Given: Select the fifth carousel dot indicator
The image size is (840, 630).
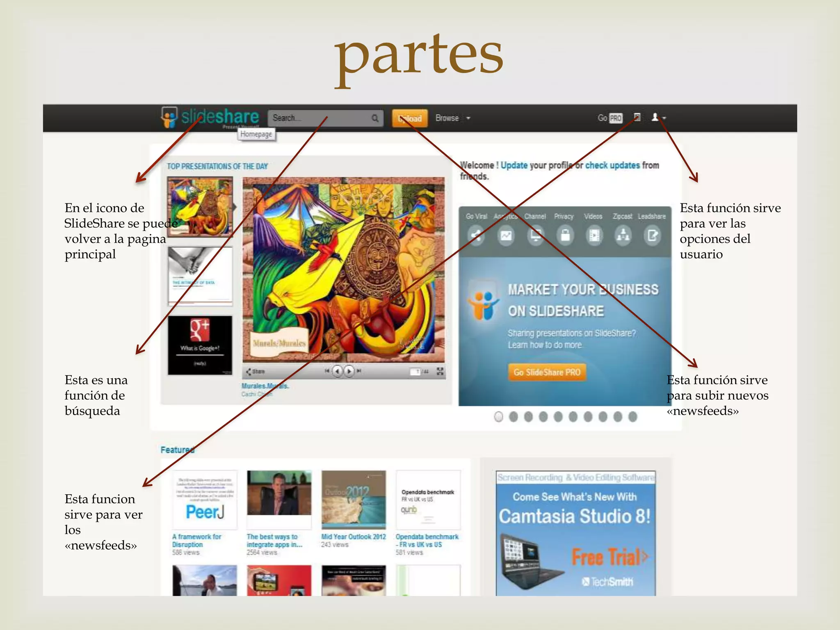Looking at the screenshot, I should (558, 417).
